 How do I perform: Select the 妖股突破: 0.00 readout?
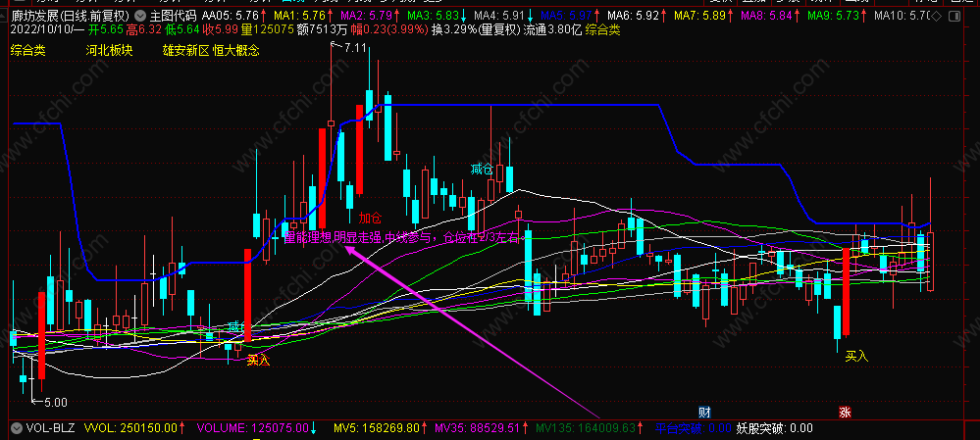tap(774, 429)
